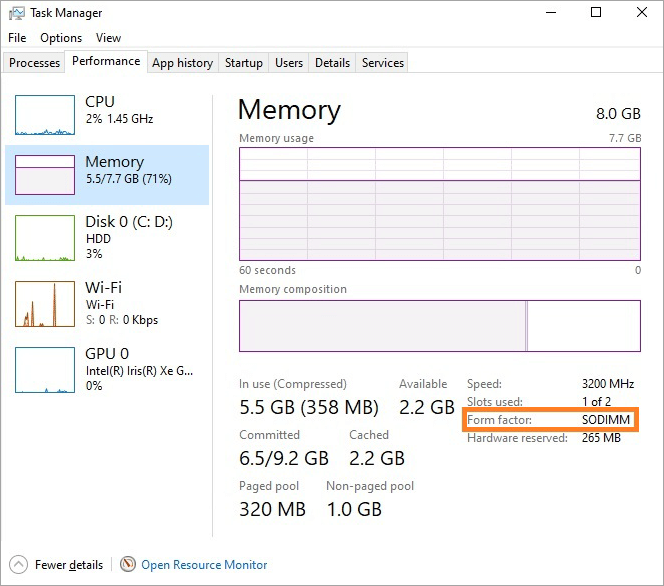The height and width of the screenshot is (586, 664).
Task: Switch to the App history tab
Action: (183, 63)
